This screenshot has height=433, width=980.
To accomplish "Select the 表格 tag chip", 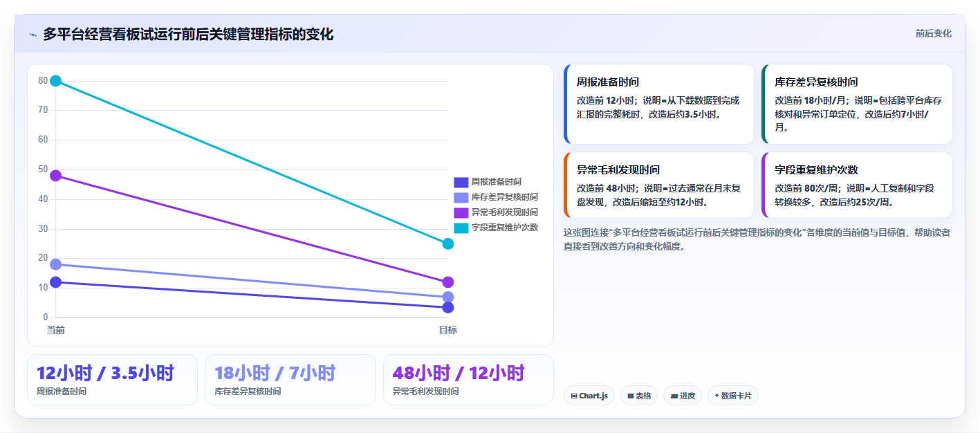I will tap(639, 396).
